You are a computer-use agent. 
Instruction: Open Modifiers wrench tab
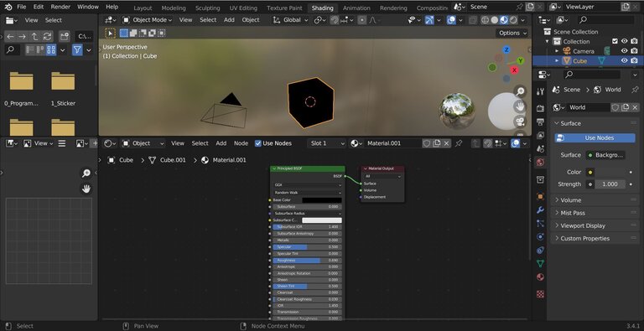541,210
